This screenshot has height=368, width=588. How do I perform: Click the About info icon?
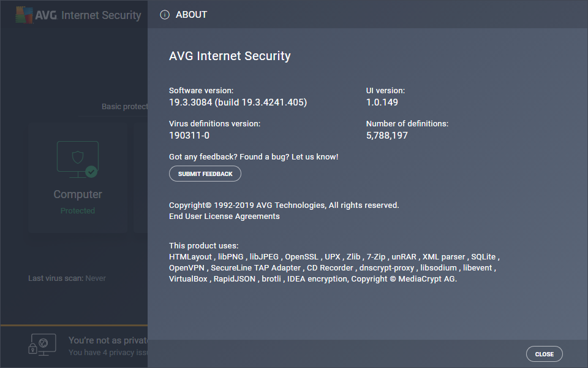[x=165, y=15]
